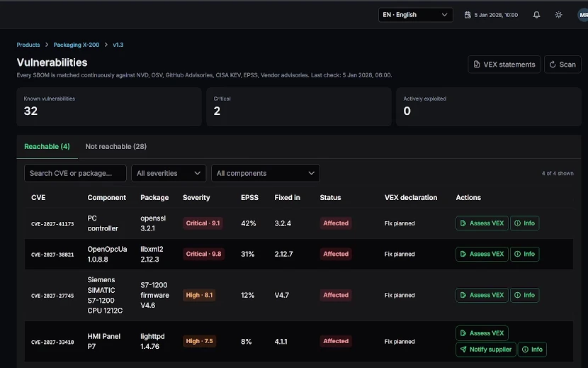Click the CVE-2027-38821 identifier
Image resolution: width=588 pixels, height=368 pixels.
52,255
